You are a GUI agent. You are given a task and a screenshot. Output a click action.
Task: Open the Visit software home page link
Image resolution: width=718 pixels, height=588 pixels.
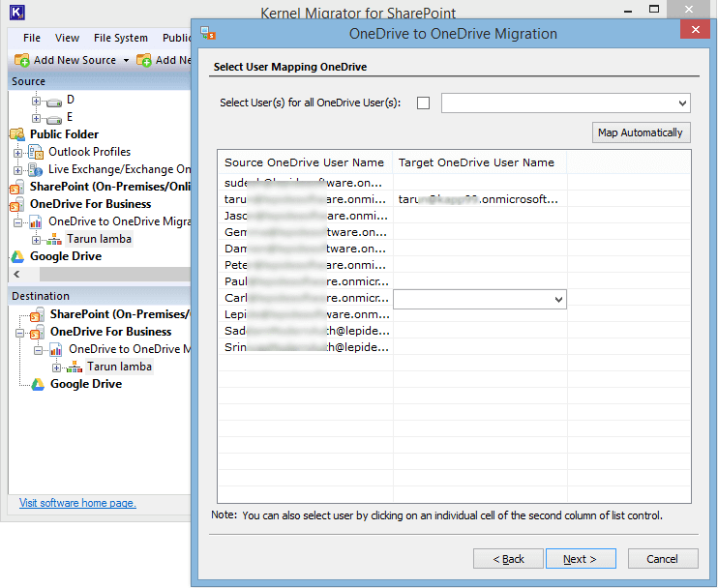coord(77,503)
